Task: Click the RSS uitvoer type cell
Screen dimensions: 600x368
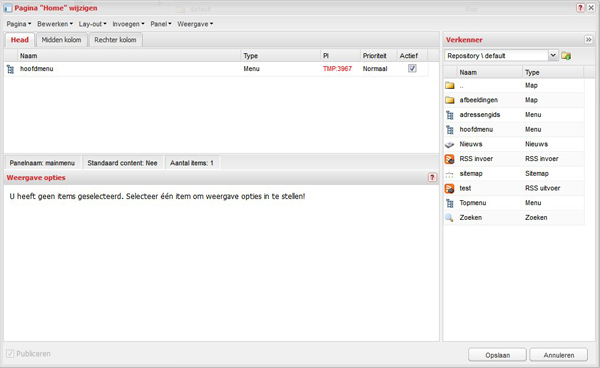Action: click(542, 188)
